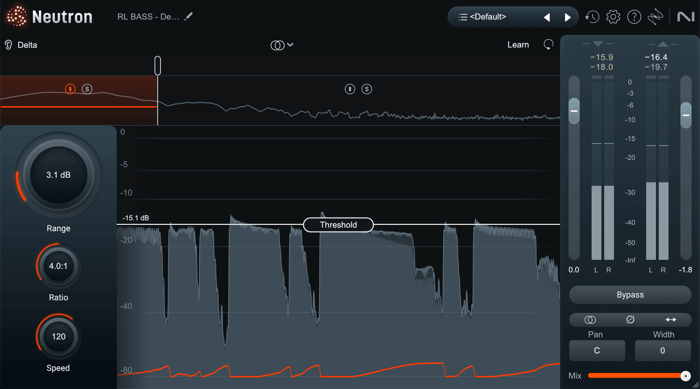
Task: Click the <Default> preset name
Action: point(488,17)
